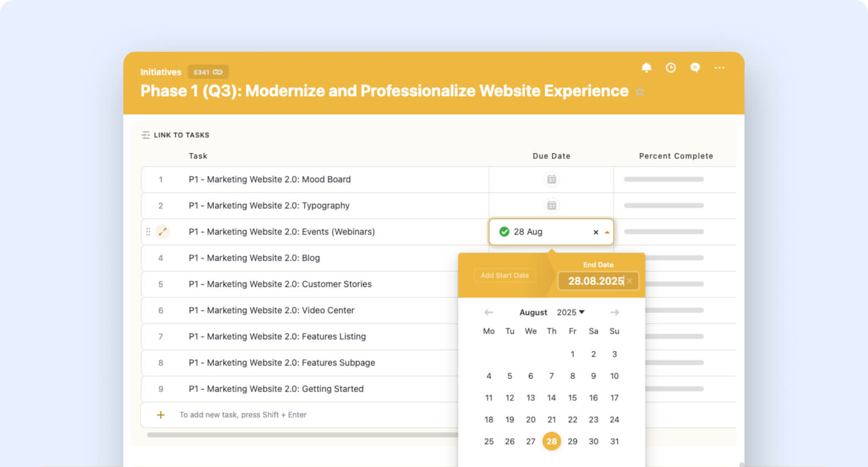The width and height of the screenshot is (868, 467).
Task: Pick August 31 in calendar
Action: click(615, 441)
